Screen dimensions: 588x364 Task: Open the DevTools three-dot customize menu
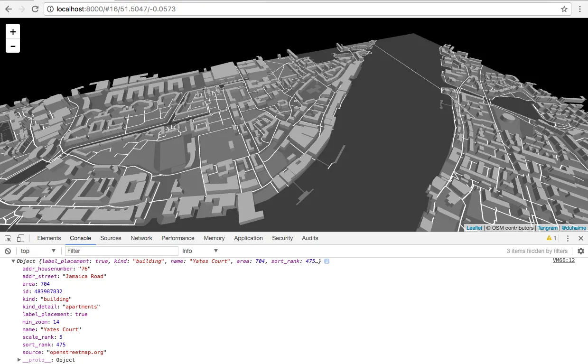[x=568, y=238]
